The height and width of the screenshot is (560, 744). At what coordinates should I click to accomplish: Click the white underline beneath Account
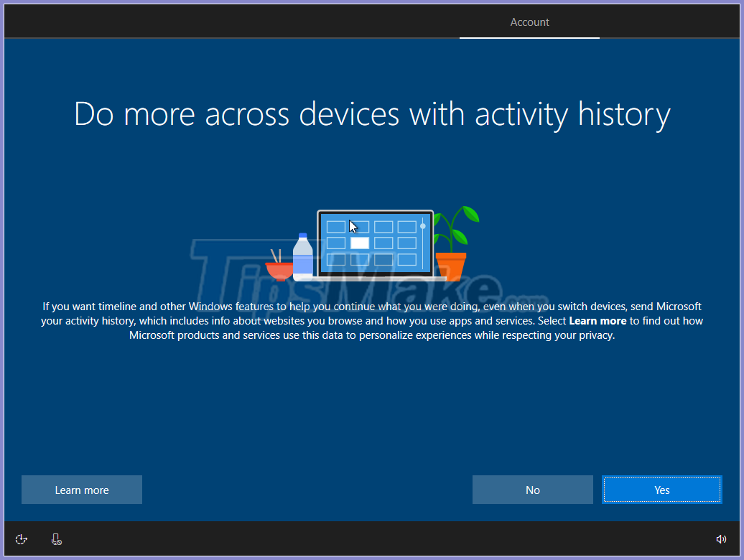click(529, 37)
